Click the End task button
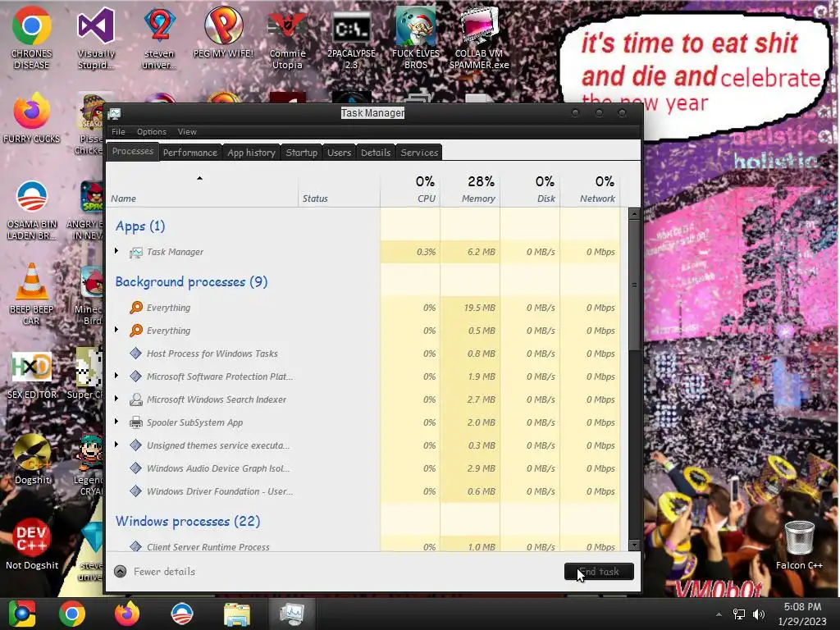The width and height of the screenshot is (840, 630). (x=599, y=572)
